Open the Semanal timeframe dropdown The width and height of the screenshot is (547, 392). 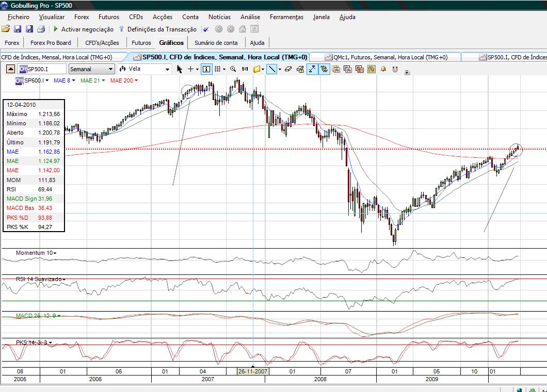(x=91, y=69)
